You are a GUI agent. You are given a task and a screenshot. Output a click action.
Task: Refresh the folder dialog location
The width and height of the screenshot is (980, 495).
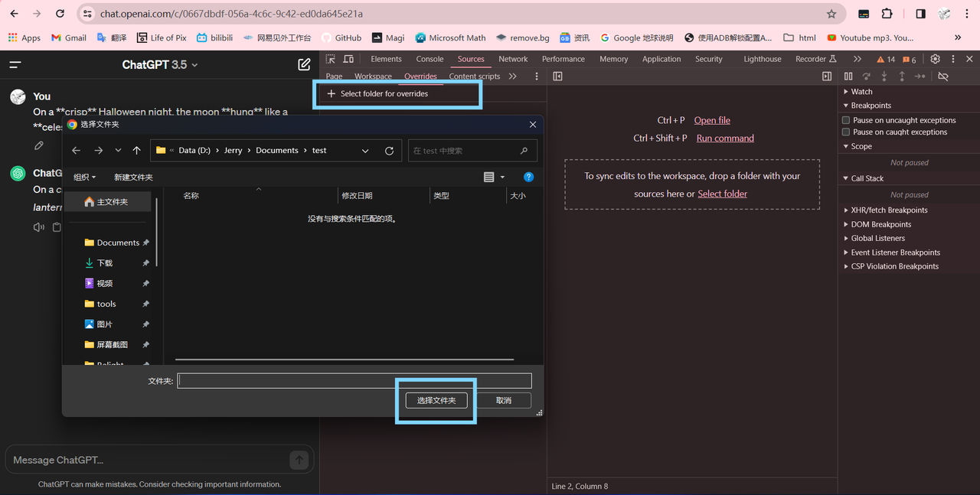pyautogui.click(x=389, y=151)
